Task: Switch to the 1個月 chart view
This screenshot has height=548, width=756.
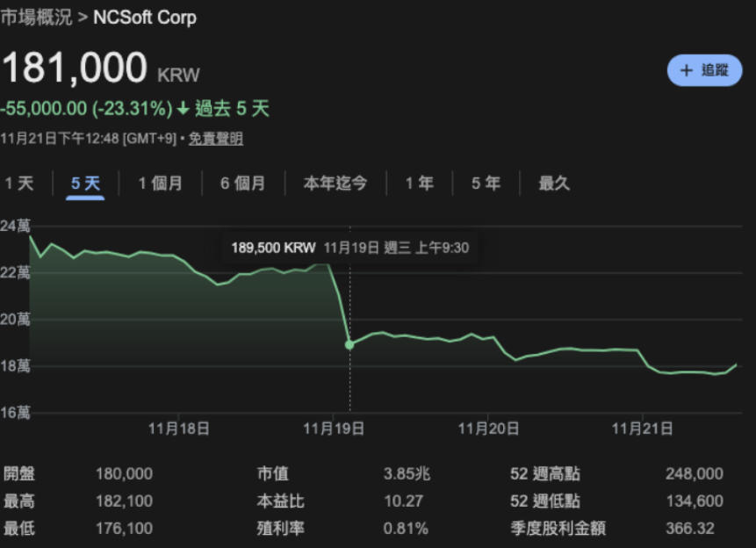Action: (x=162, y=184)
